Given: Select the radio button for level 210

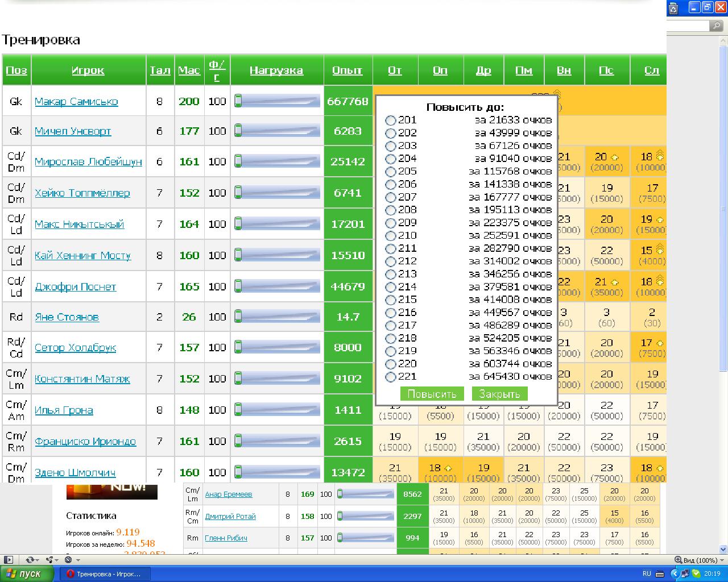Looking at the screenshot, I should pos(390,236).
